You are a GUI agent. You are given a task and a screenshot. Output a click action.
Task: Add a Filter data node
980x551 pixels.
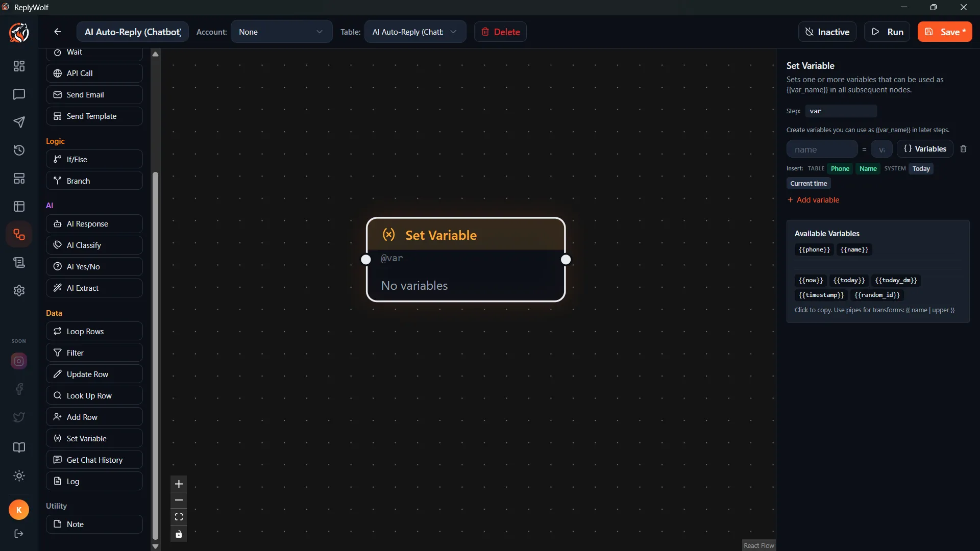[94, 353]
